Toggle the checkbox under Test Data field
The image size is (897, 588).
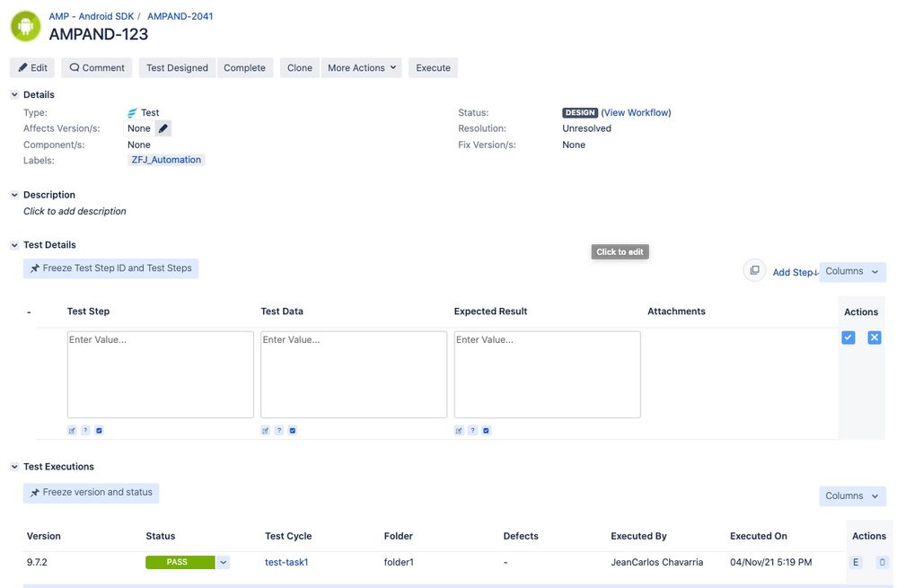pos(293,430)
